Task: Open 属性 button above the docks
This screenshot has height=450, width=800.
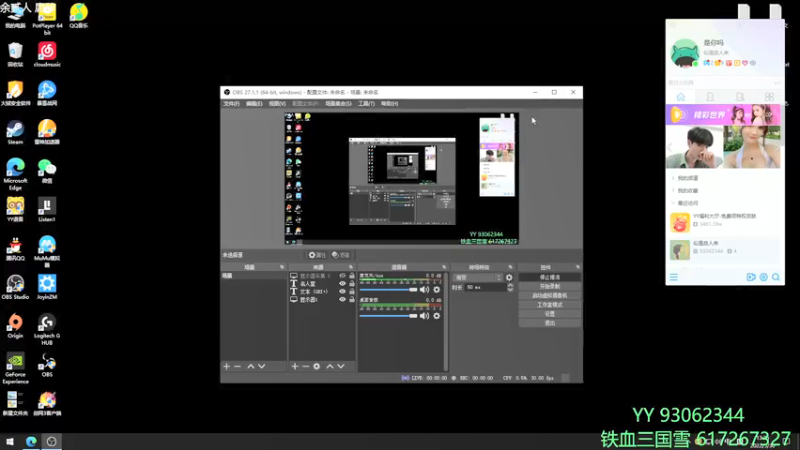Action: point(317,255)
